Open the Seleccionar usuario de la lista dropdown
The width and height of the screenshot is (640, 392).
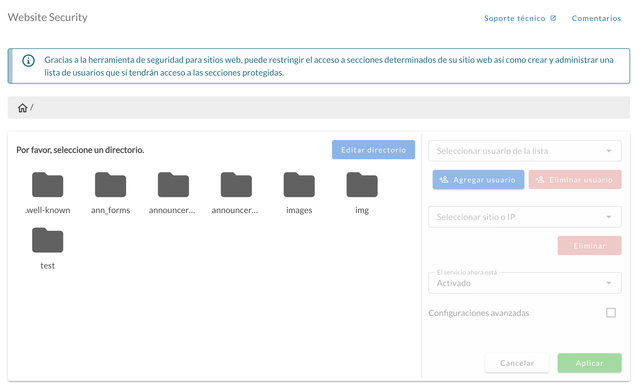pos(525,151)
